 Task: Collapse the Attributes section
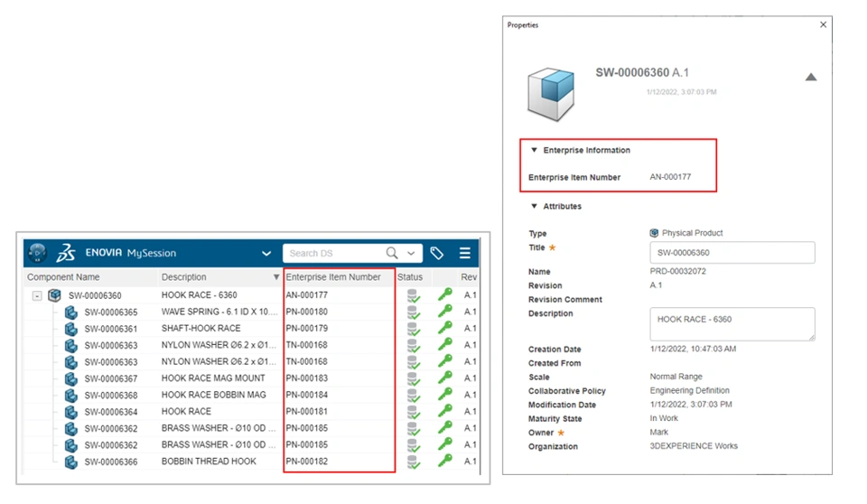coord(534,206)
